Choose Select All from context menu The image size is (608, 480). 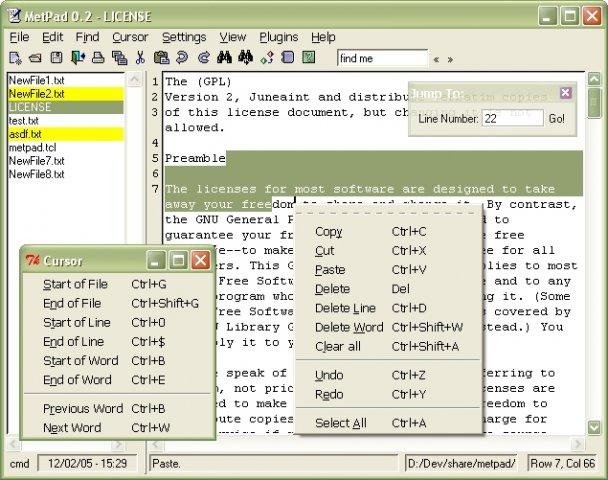(388, 423)
